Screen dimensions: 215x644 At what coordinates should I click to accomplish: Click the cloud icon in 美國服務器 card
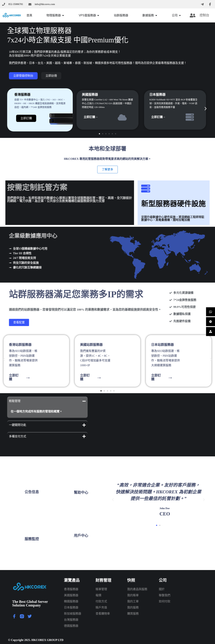pyautogui.click(x=122, y=117)
